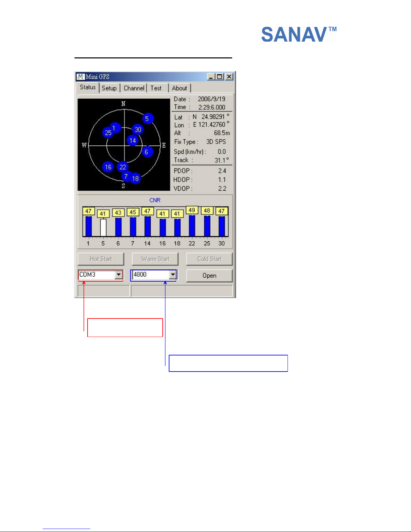
Task: Click satellite 1 on sky plot
Action: [115, 128]
